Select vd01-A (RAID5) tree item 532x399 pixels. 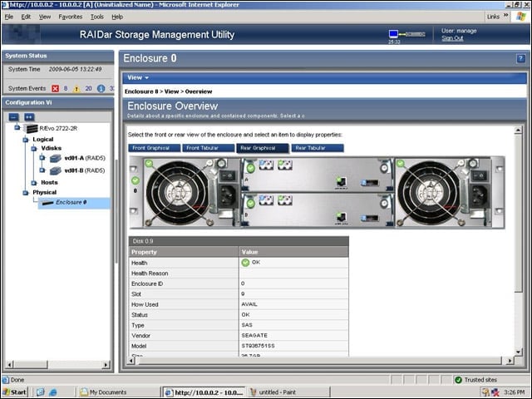85,158
